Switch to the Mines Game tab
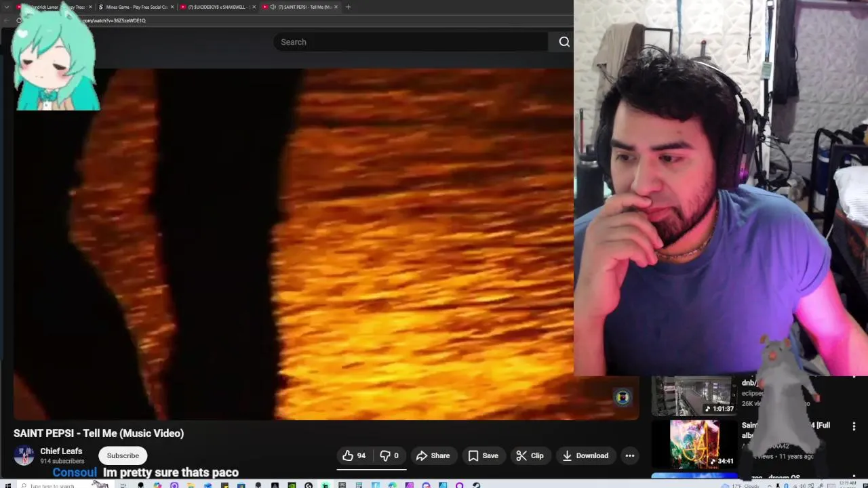 (136, 7)
